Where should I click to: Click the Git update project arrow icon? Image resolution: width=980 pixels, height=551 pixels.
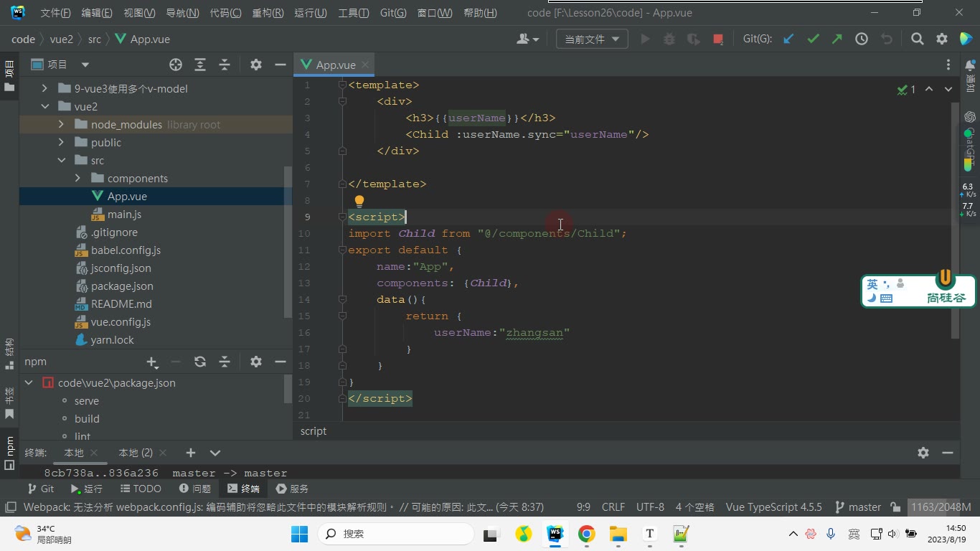pos(788,39)
